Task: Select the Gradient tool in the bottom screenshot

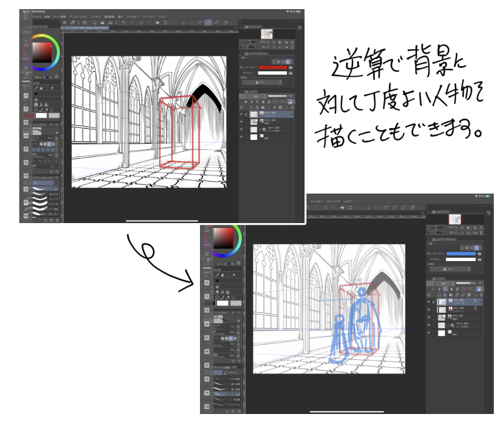Action: 228,292
